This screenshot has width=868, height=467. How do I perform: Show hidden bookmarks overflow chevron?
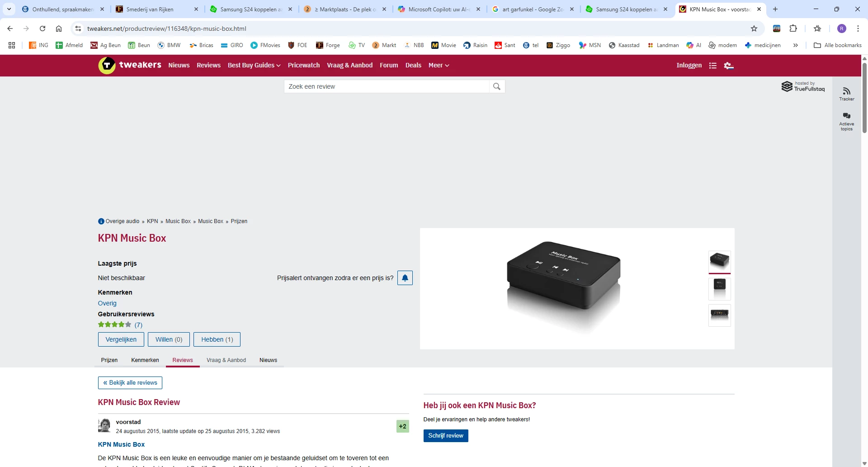796,45
